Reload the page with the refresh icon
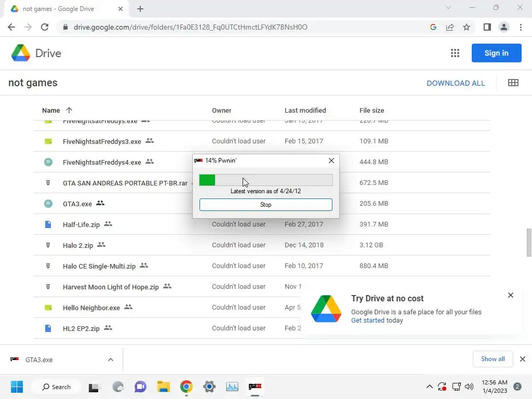 [x=45, y=27]
